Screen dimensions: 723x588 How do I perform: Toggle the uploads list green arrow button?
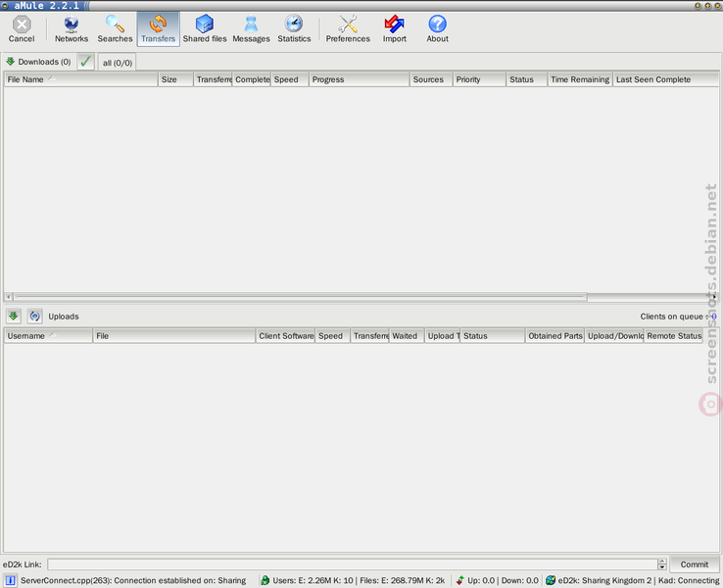coord(14,316)
